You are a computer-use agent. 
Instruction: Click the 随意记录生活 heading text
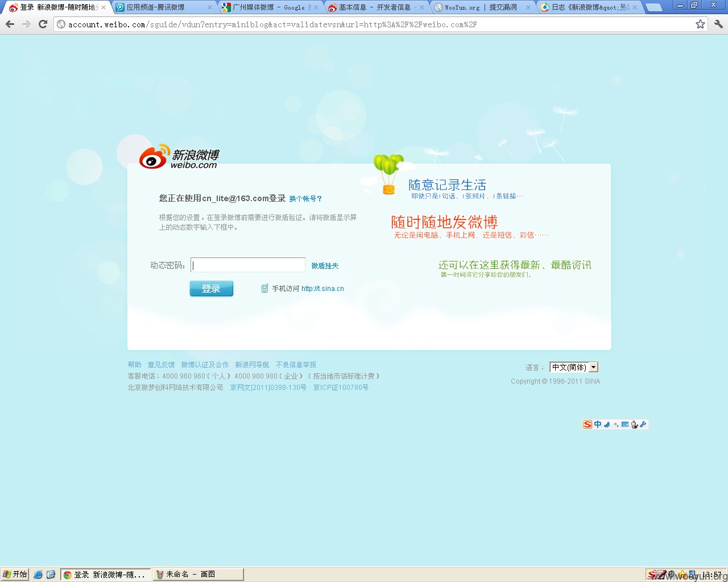click(447, 185)
